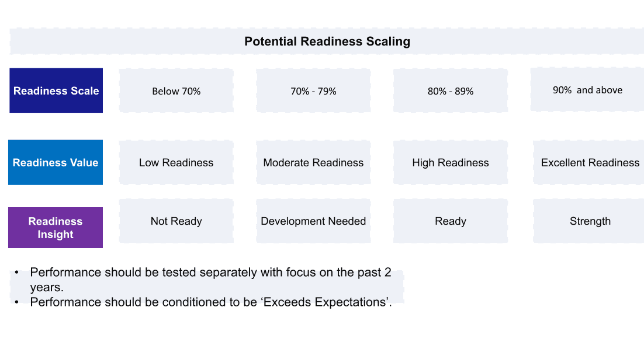Click the Exceeds Expectations bullet text
This screenshot has height=349, width=644.
click(x=211, y=302)
